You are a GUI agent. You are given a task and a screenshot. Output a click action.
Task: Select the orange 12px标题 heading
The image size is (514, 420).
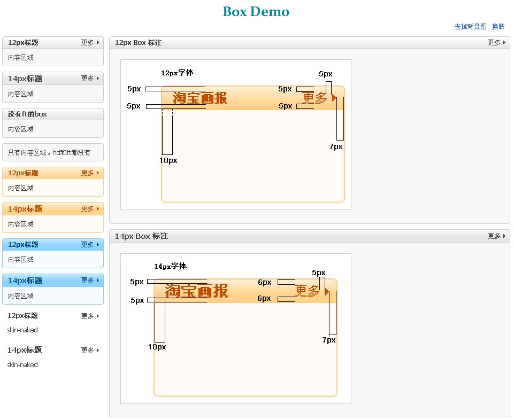pyautogui.click(x=23, y=173)
